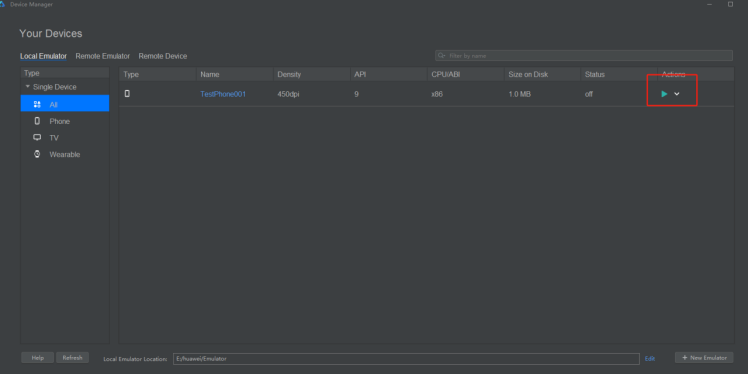Select the Wearable category icon

coord(37,154)
